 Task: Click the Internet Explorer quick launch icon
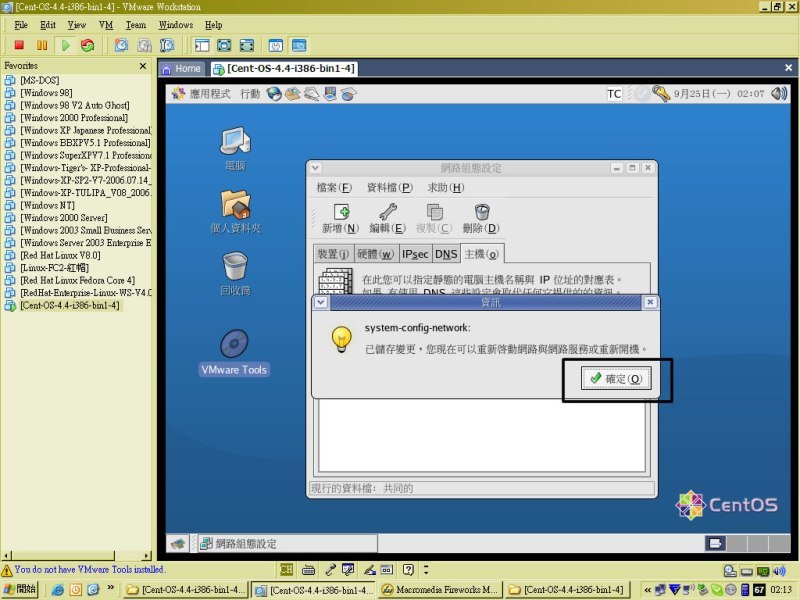pos(58,590)
